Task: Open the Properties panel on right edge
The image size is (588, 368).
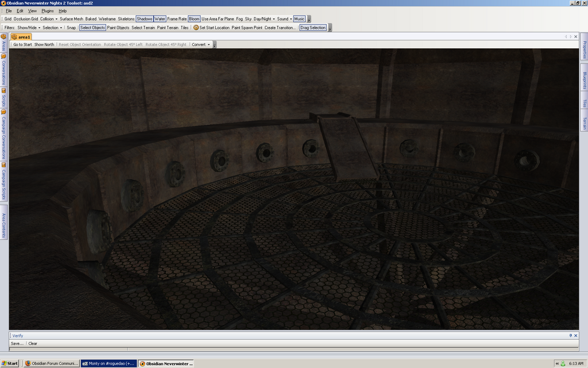Action: [584, 49]
